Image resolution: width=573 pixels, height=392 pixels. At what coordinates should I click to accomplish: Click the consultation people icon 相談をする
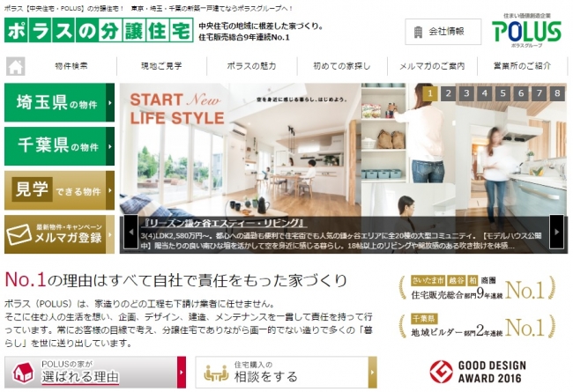click(216, 373)
